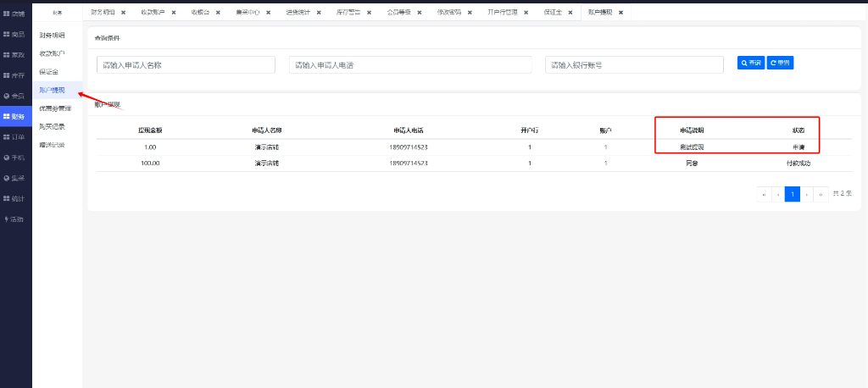Click the blue 重置 reset button
The height and width of the screenshot is (388, 868).
[x=780, y=63]
